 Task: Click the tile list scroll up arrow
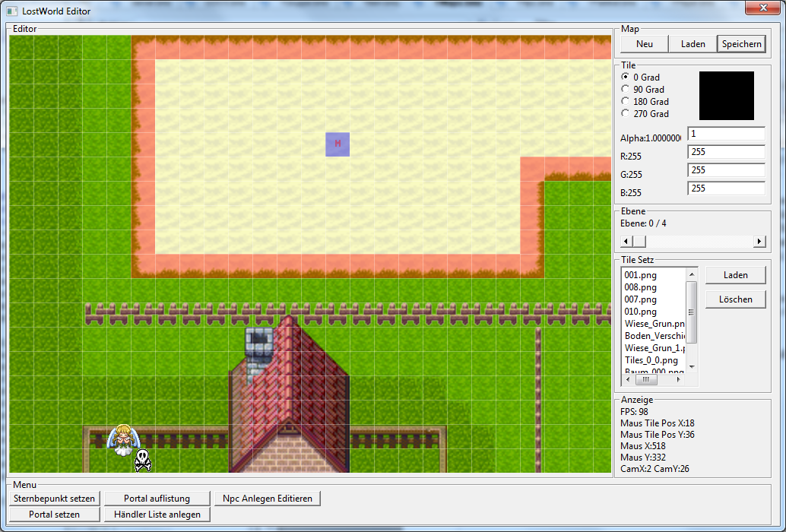[691, 274]
